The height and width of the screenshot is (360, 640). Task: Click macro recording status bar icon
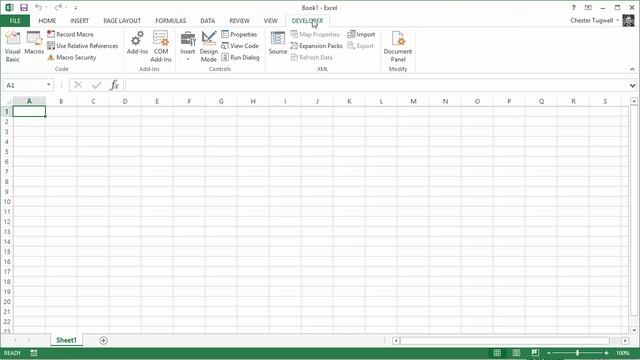[34, 353]
